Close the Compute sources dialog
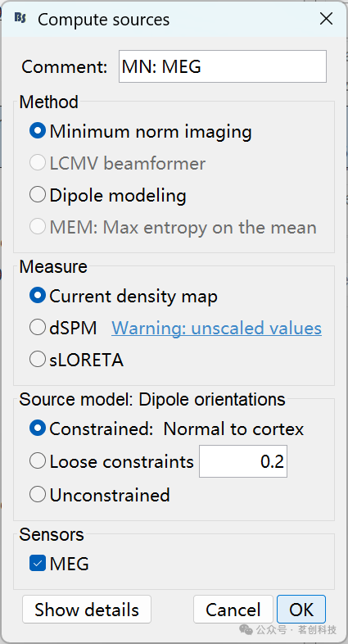Screen dimensions: 348x644 coord(326,19)
